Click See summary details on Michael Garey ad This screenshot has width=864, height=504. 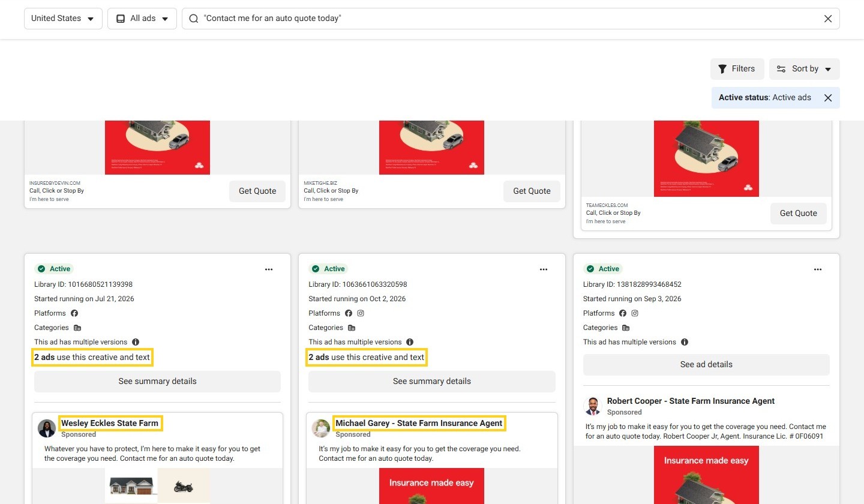click(x=432, y=381)
